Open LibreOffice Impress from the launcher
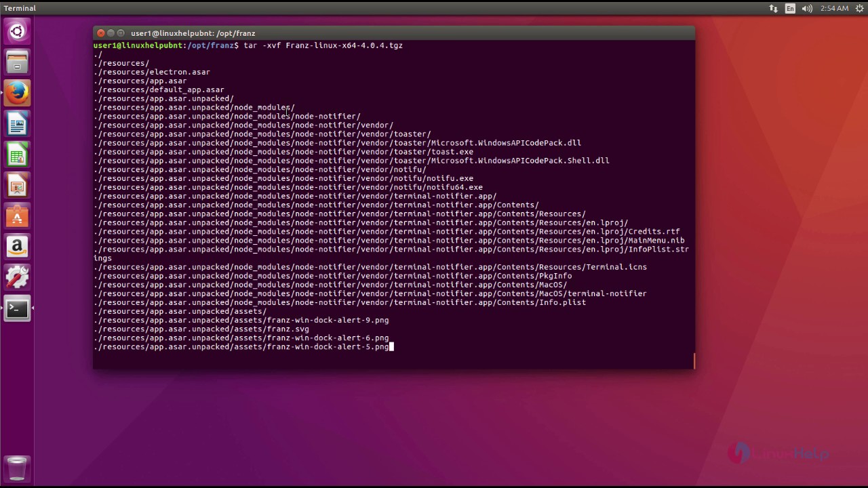This screenshot has width=868, height=488. (17, 186)
